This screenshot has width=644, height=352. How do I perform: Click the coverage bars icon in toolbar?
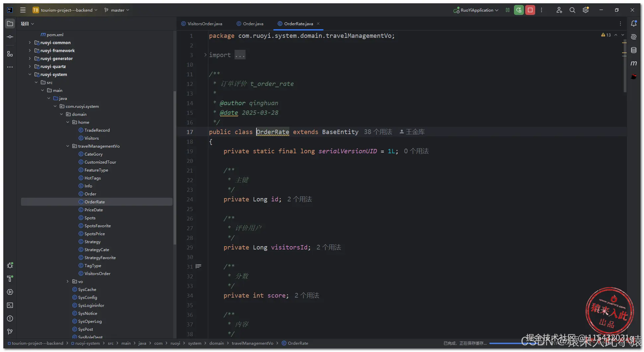coord(508,10)
